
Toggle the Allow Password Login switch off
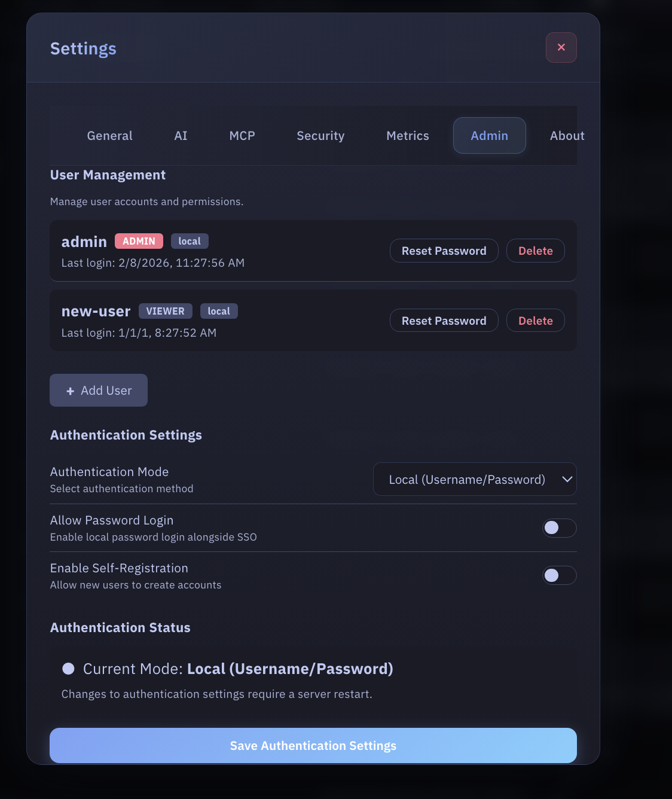559,528
